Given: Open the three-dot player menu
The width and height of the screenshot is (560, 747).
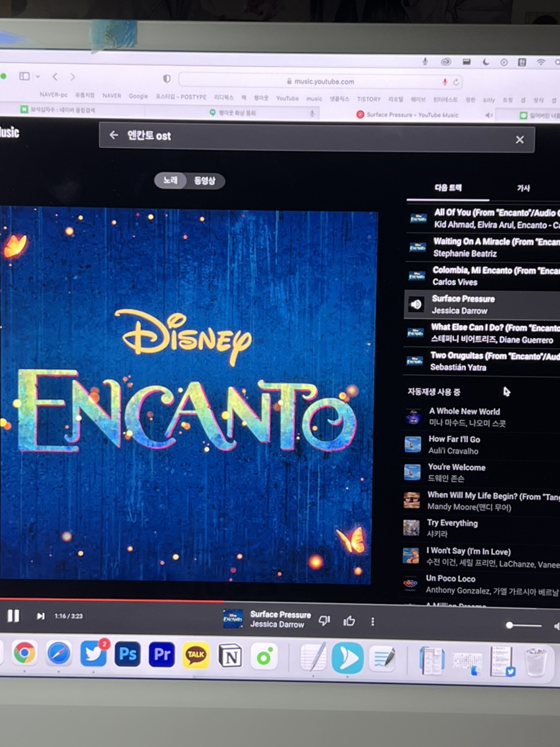Looking at the screenshot, I should click(x=373, y=621).
